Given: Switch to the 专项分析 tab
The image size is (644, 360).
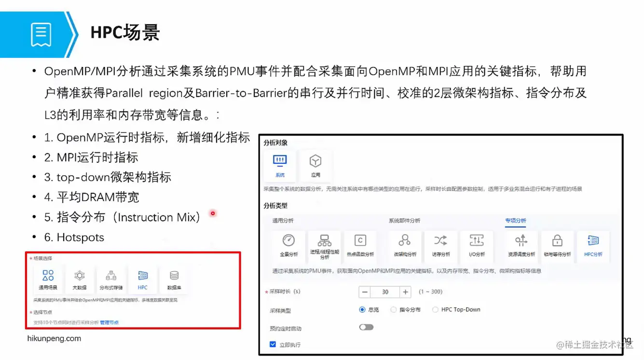Looking at the screenshot, I should (x=516, y=221).
